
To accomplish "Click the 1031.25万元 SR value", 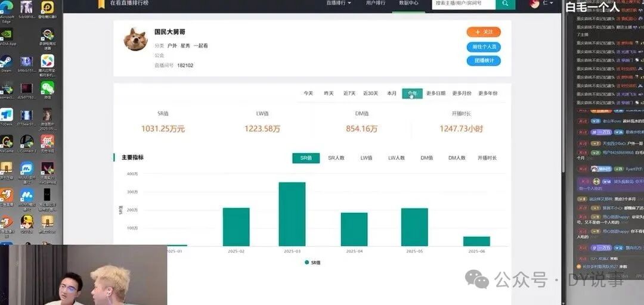I will point(163,129).
